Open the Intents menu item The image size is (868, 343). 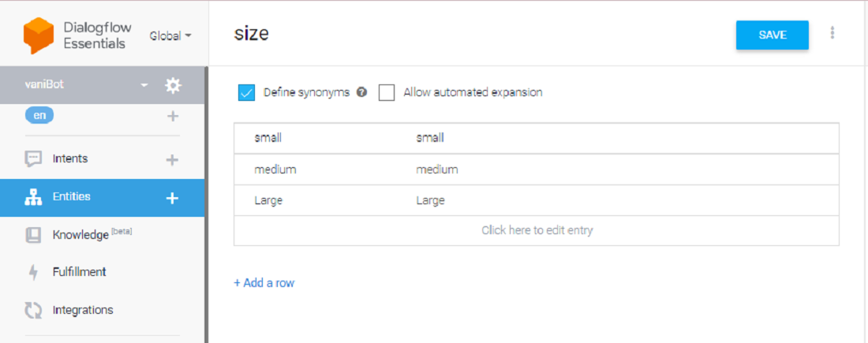coord(70,159)
